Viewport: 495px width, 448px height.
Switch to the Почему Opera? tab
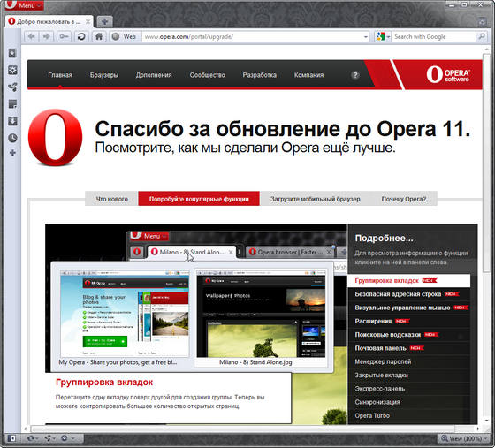404,199
